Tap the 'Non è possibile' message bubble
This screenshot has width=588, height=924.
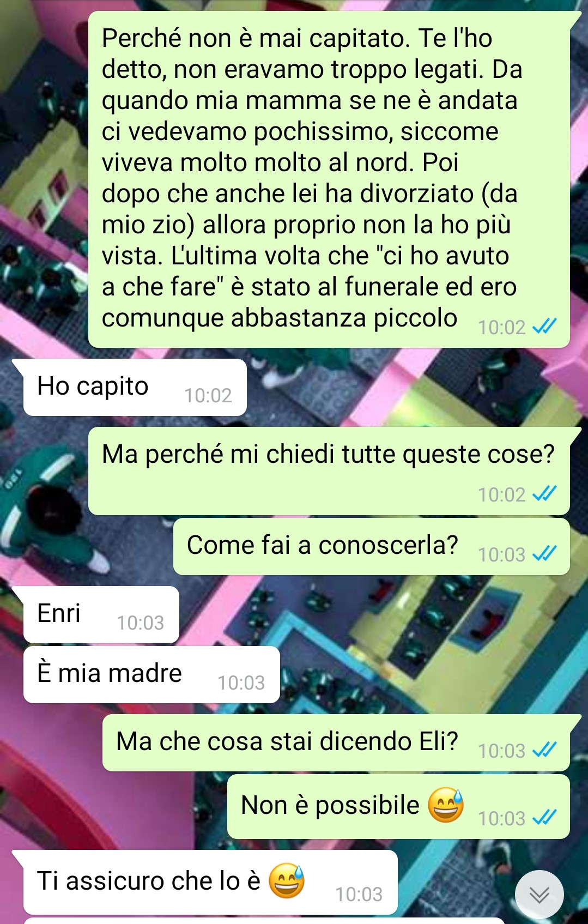(x=398, y=807)
